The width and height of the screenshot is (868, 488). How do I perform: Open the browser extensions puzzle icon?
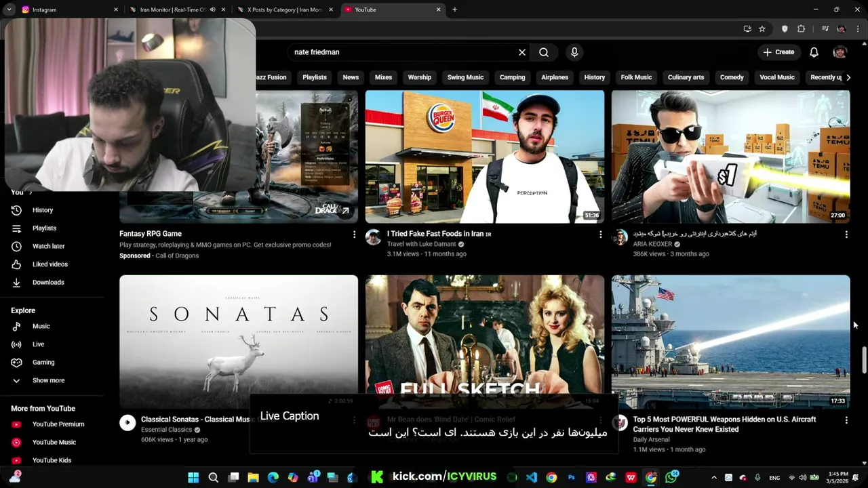click(801, 29)
